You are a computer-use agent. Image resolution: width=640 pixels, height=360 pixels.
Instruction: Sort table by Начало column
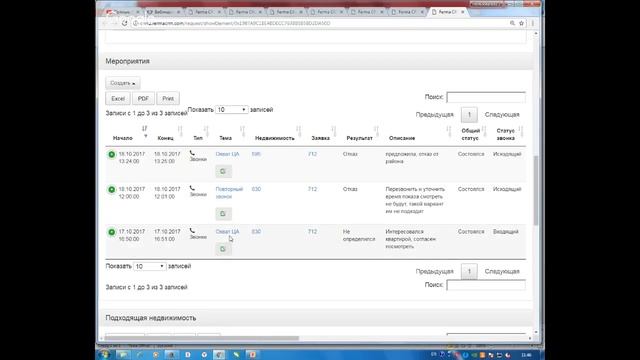click(x=123, y=138)
